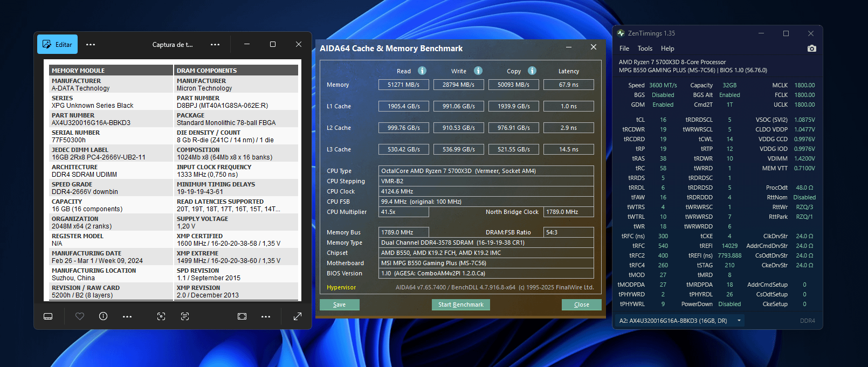Click the Editar button in the Photos window
Screen dimensions: 868x367
click(57, 44)
